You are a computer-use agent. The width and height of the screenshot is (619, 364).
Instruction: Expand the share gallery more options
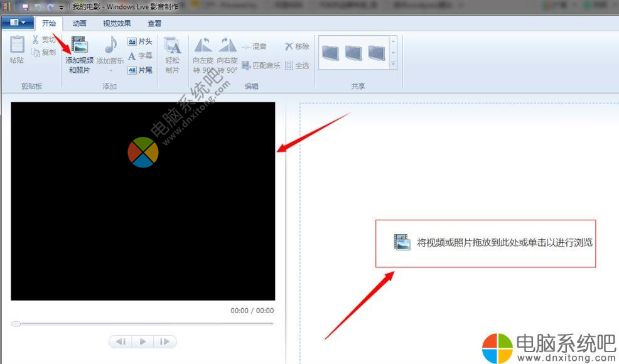(393, 63)
